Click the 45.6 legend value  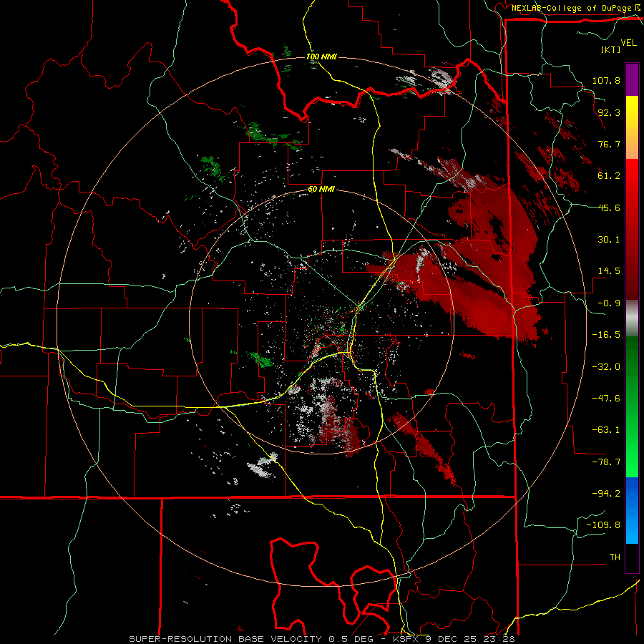[x=609, y=208]
